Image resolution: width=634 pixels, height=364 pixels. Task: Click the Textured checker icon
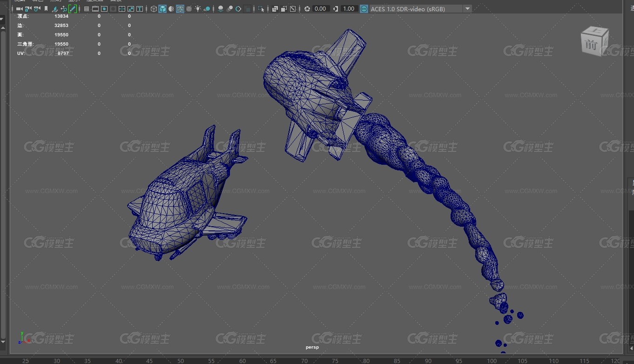click(x=189, y=9)
